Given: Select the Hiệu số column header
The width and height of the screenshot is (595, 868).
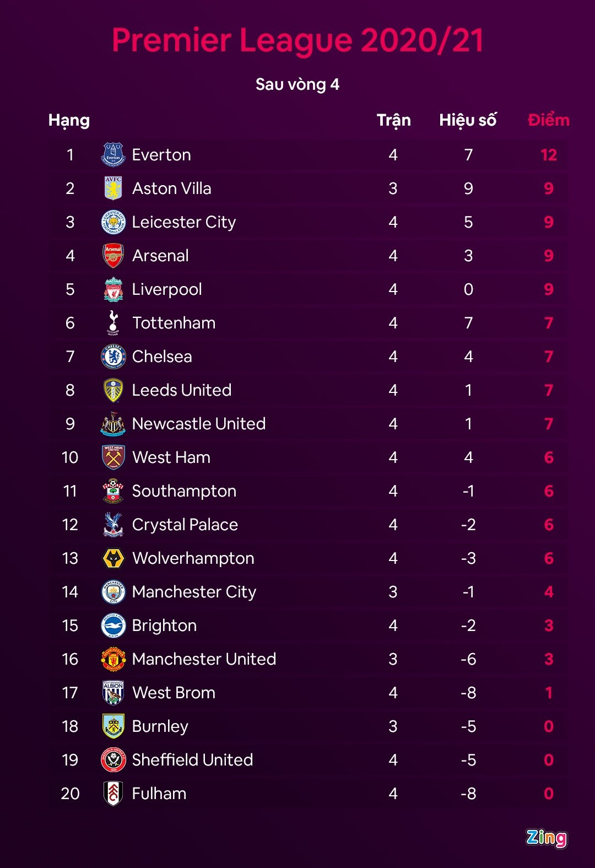Looking at the screenshot, I should (x=468, y=120).
